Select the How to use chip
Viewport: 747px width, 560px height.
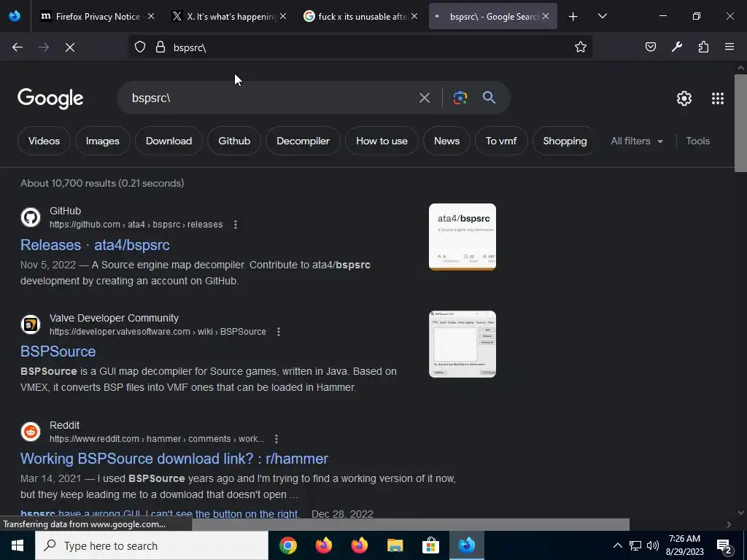point(382,141)
